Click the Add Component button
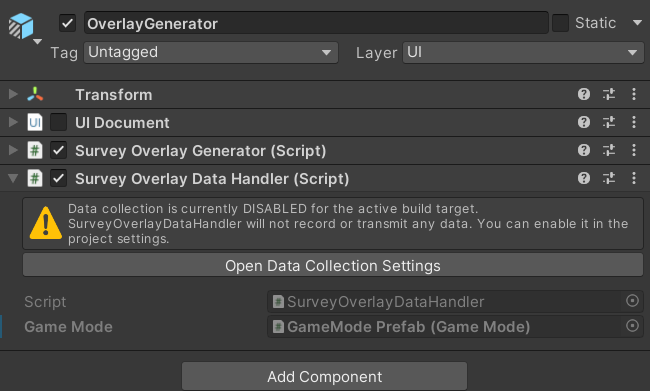Image resolution: width=650 pixels, height=391 pixels. [x=325, y=376]
